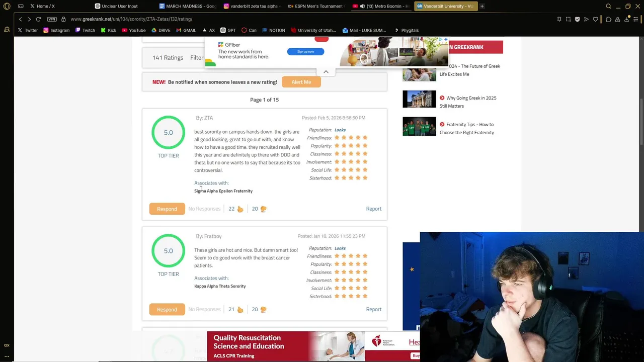Open the YouTube bookmark
644x362 pixels.
[x=133, y=30]
